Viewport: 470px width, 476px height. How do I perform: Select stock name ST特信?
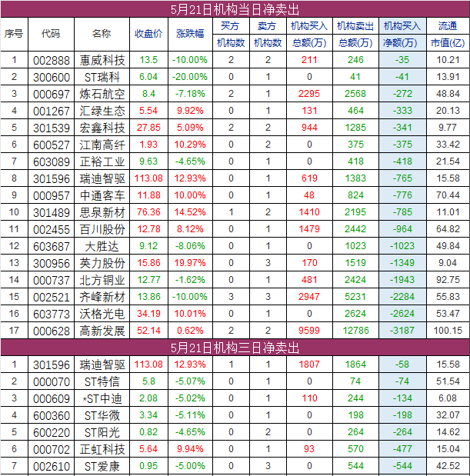click(102, 381)
